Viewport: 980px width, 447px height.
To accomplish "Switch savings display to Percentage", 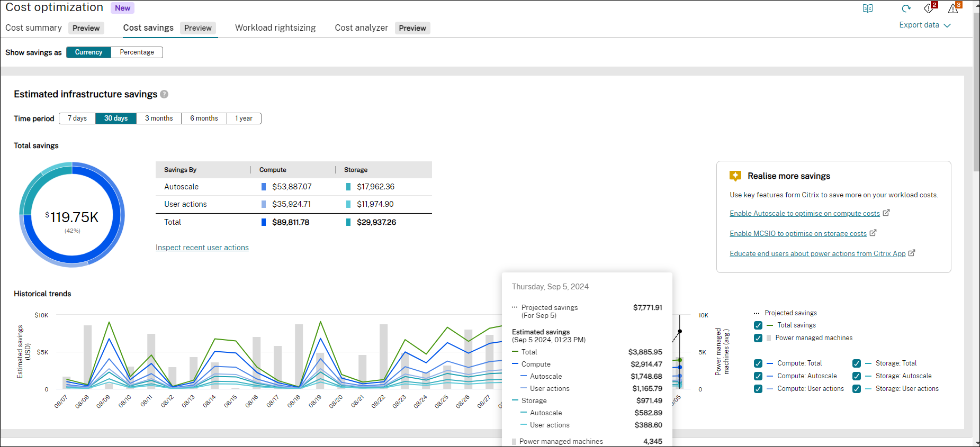I will (x=137, y=52).
